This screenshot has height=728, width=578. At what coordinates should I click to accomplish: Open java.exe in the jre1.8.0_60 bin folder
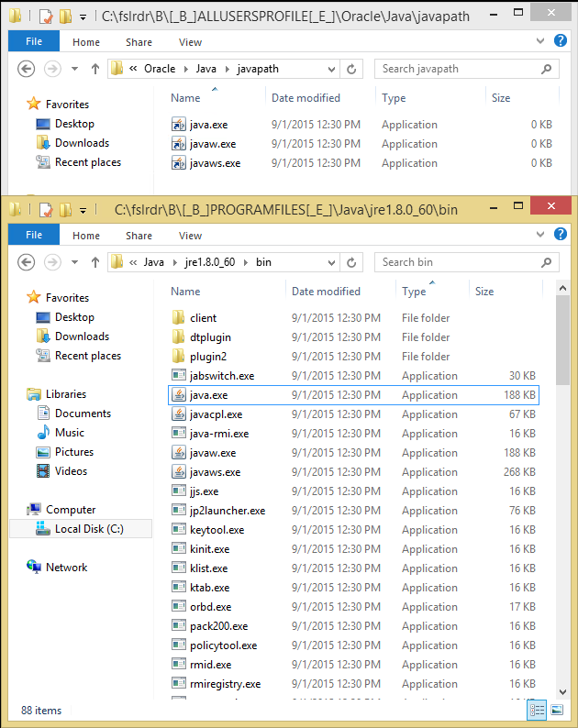(209, 395)
